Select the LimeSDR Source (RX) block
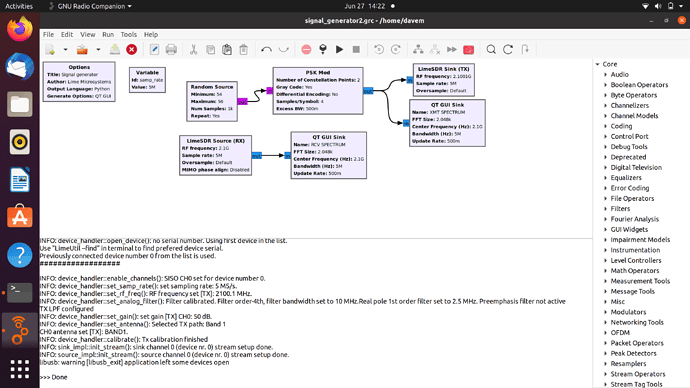Screen dimensions: 690x388 pos(216,155)
